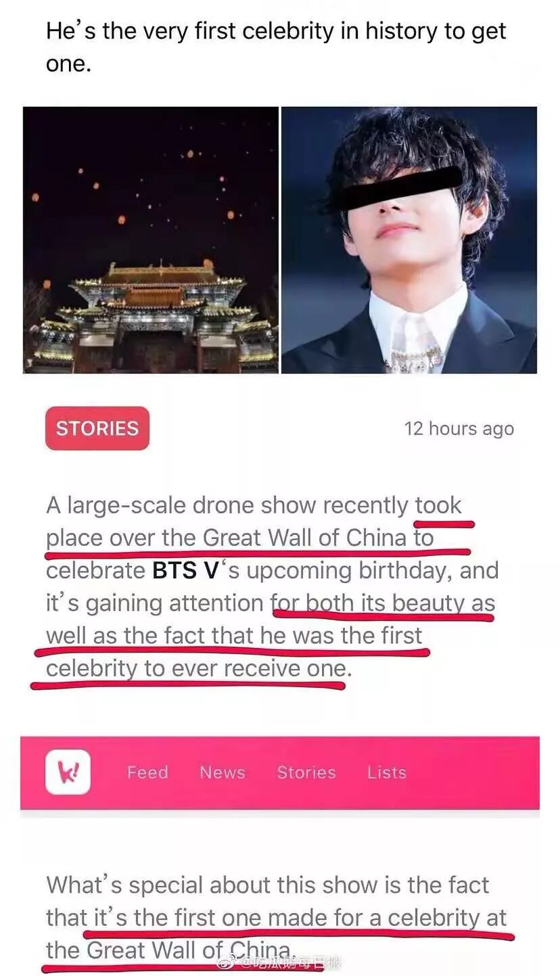Click the underlined phrase Great Wall of China to
Viewport: 560px width, 976px height.
318,538
